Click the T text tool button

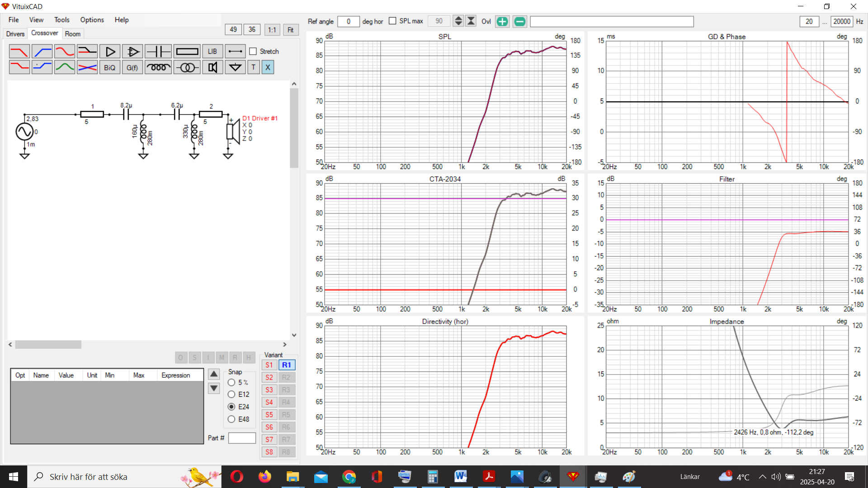point(254,67)
